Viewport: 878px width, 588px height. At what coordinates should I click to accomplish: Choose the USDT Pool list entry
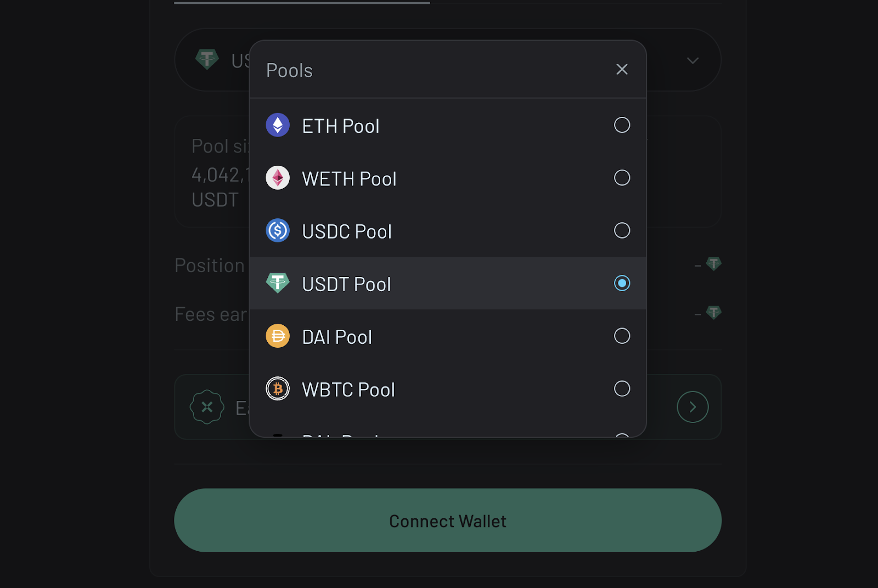pos(448,283)
